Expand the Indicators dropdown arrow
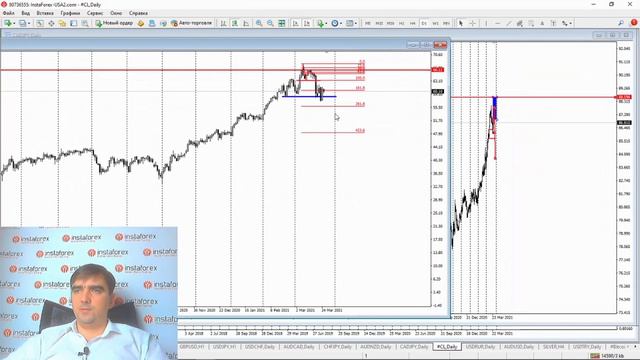Viewport: 640px width, 360px height. click(x=326, y=23)
